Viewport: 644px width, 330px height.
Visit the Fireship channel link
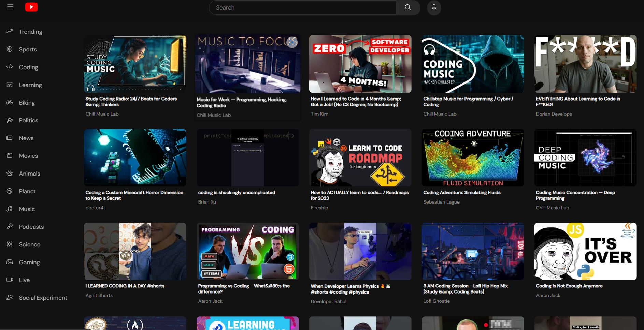point(319,208)
